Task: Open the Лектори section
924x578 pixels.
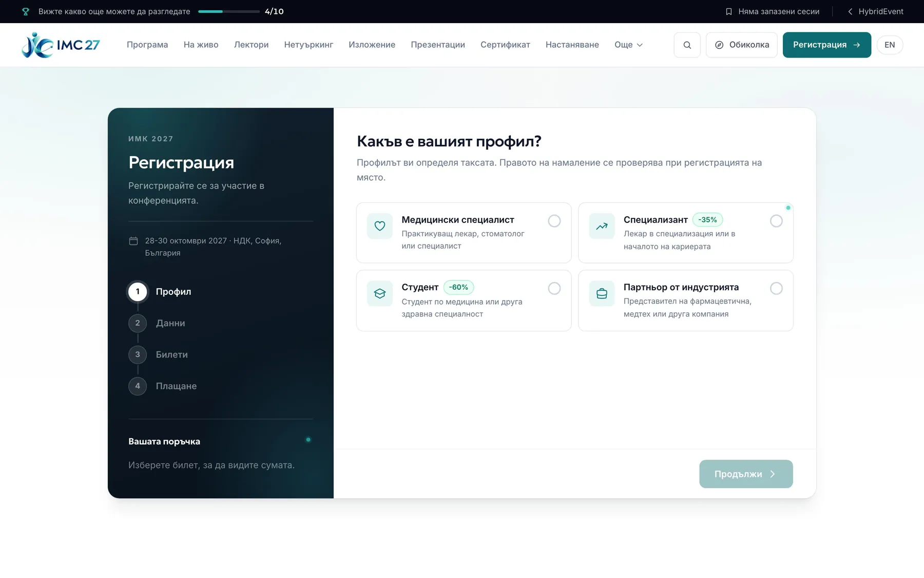Action: point(251,45)
